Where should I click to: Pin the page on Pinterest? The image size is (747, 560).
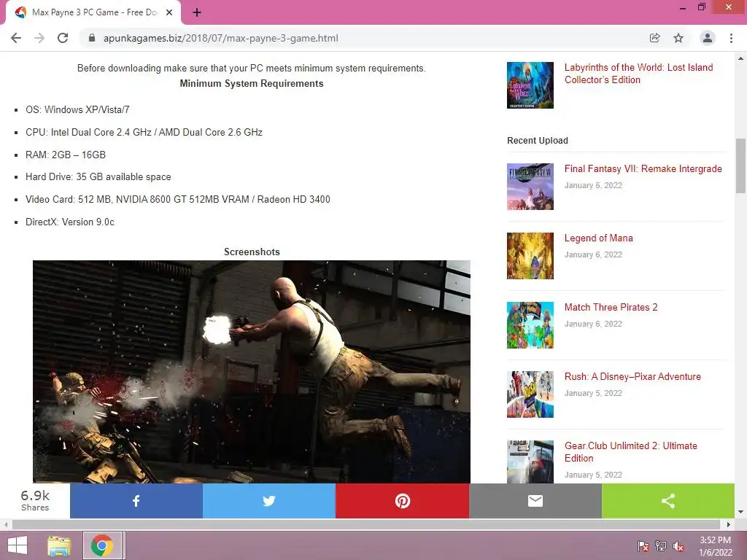(x=403, y=500)
